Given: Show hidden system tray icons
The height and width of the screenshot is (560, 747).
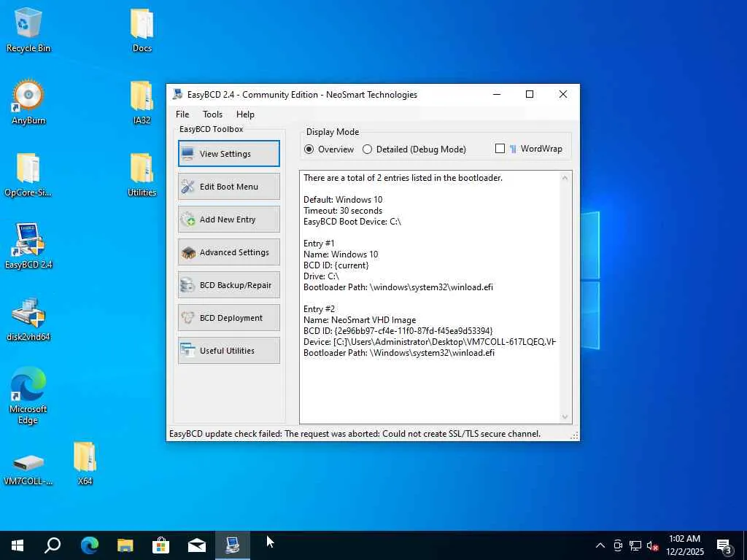Looking at the screenshot, I should [x=600, y=545].
